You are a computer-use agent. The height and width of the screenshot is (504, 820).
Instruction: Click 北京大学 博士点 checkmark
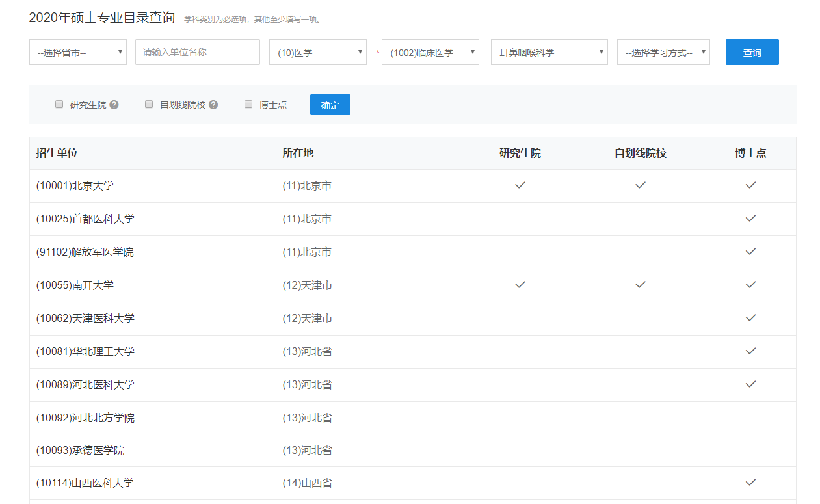(x=751, y=185)
